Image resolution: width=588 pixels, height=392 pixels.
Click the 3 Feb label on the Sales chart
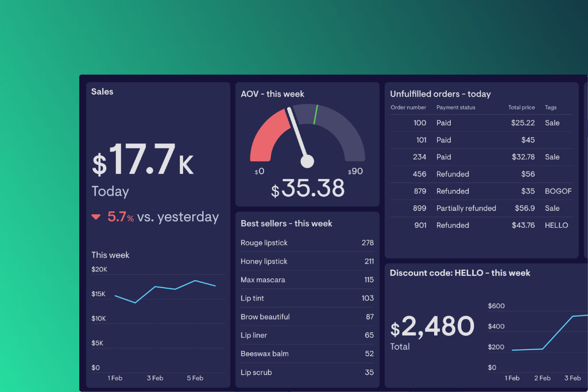pyautogui.click(x=155, y=378)
